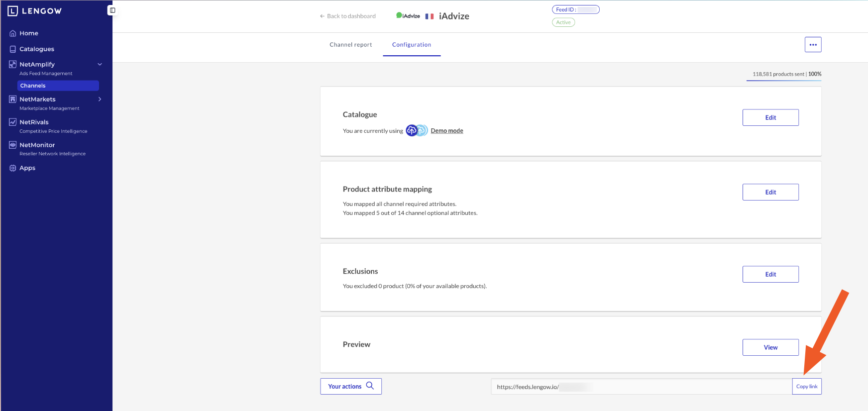The image size is (868, 411).
Task: Expand the NetMarkets section chevron
Action: tap(100, 100)
